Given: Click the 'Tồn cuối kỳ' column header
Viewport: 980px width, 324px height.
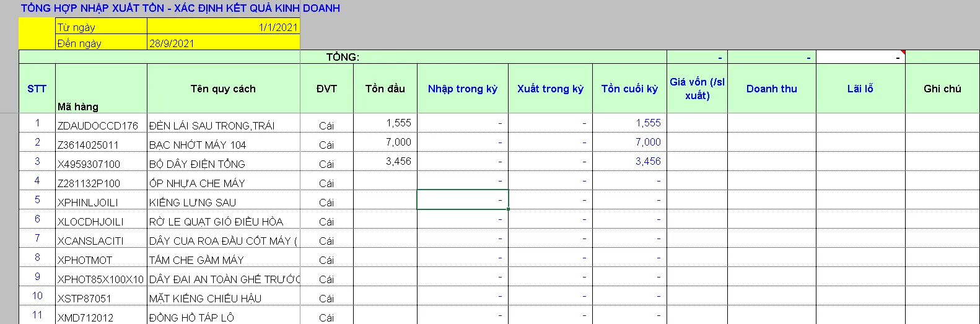Looking at the screenshot, I should [x=629, y=89].
